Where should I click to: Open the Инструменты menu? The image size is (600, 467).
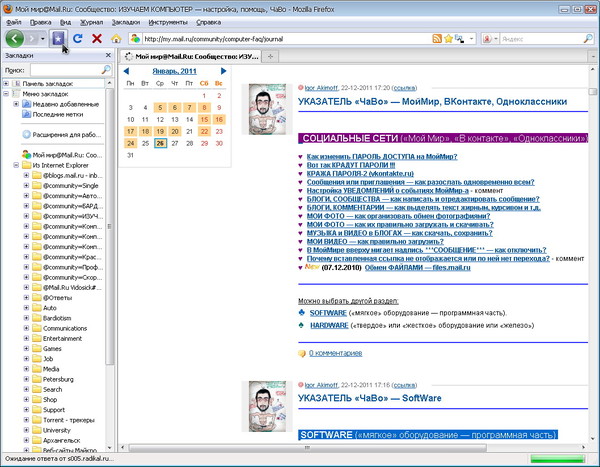pyautogui.click(x=168, y=22)
